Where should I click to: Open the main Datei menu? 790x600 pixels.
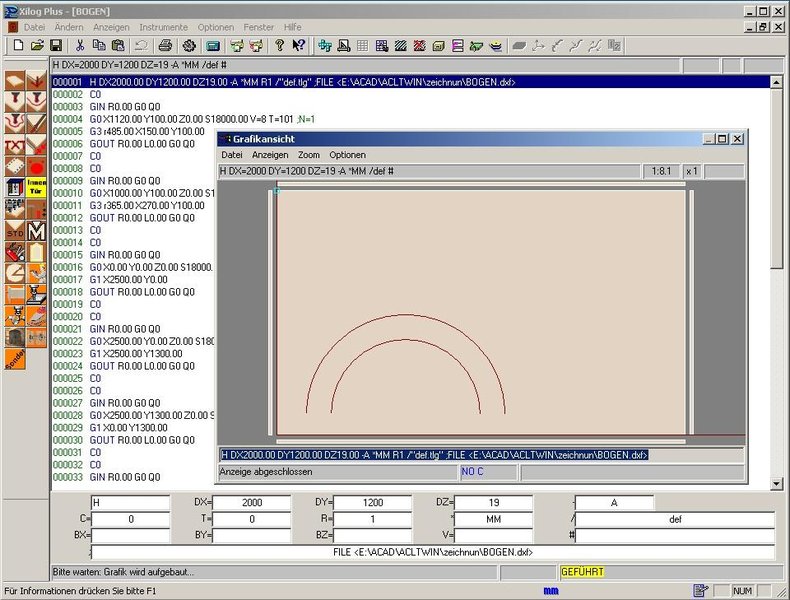(x=34, y=27)
